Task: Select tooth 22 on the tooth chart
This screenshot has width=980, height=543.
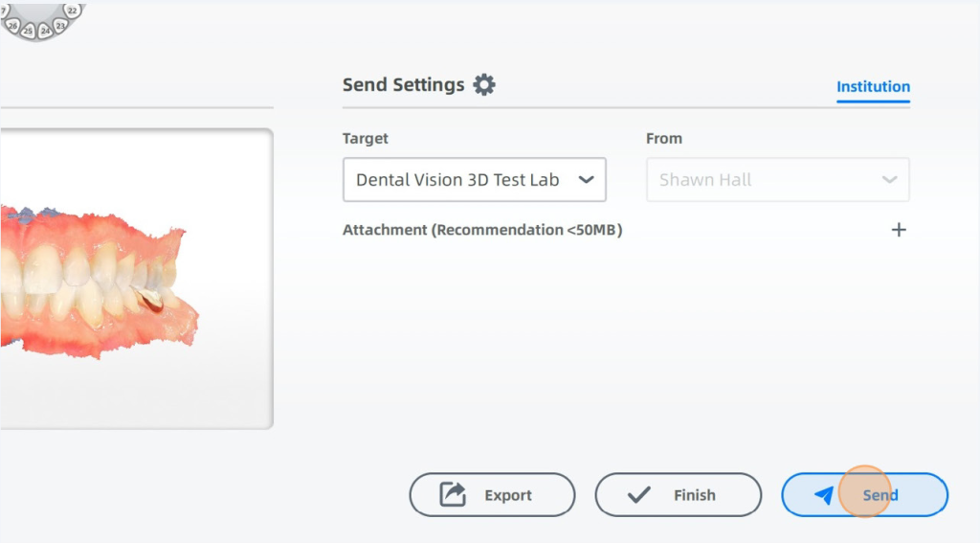Action: tap(73, 11)
